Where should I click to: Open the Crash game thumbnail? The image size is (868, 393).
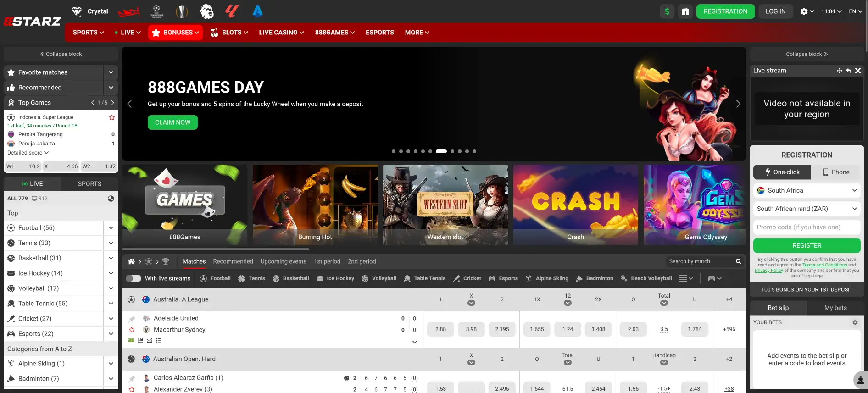point(575,205)
